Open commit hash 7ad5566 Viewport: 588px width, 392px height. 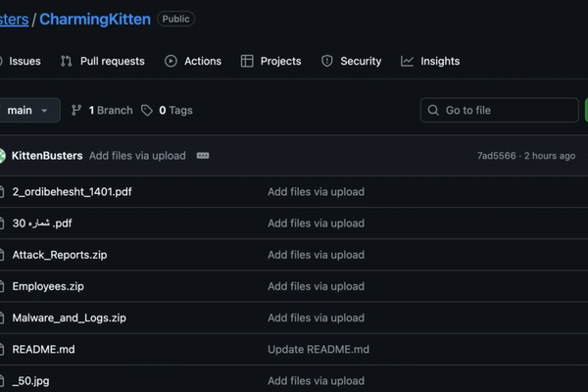(497, 156)
